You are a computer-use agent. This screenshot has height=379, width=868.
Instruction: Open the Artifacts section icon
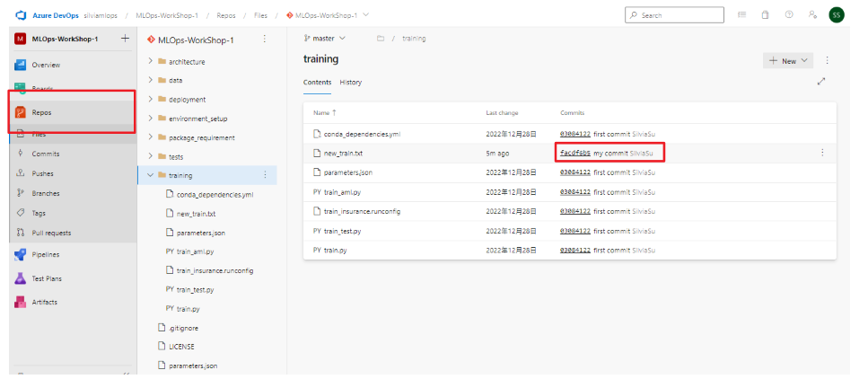point(21,302)
